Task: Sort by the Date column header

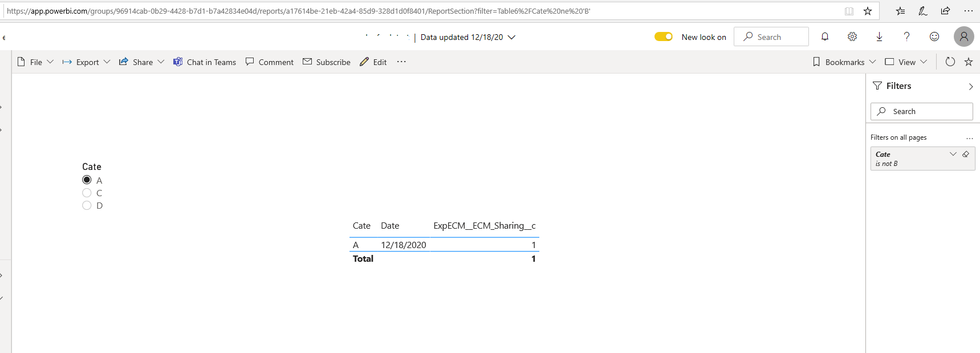Action: [390, 226]
